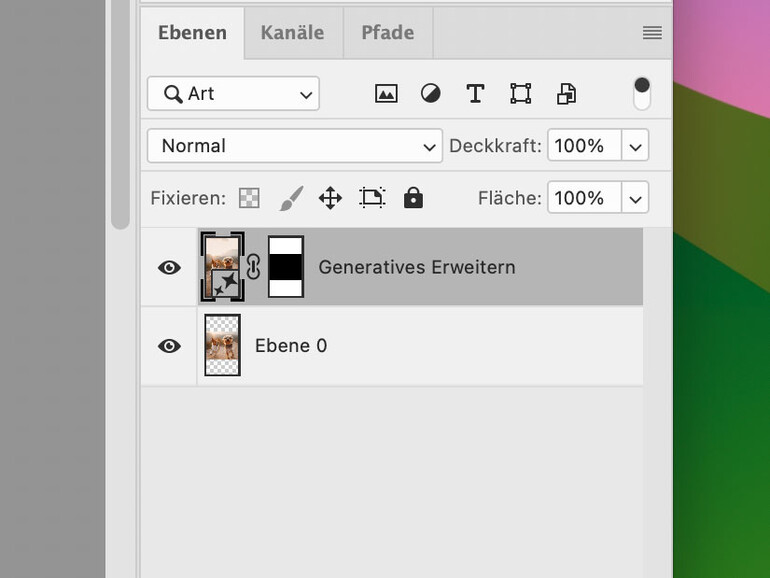770x578 pixels.
Task: Open the Ebenen panel options menu
Action: (x=652, y=33)
